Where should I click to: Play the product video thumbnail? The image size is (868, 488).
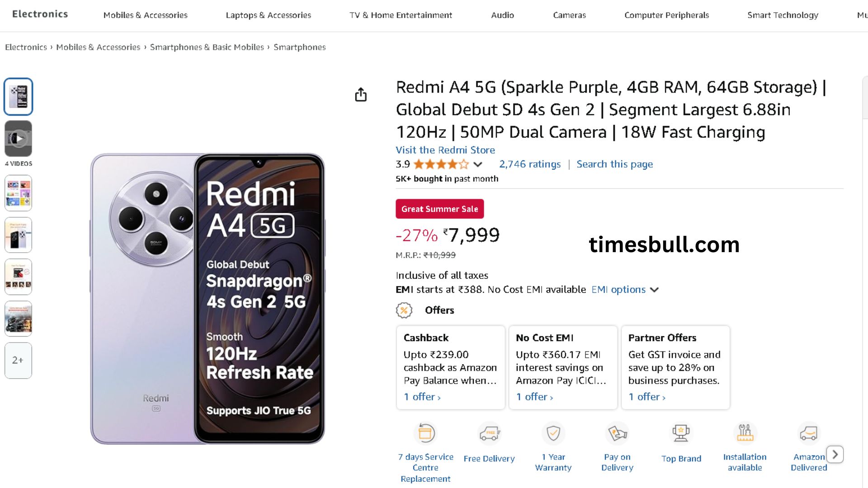[19, 139]
